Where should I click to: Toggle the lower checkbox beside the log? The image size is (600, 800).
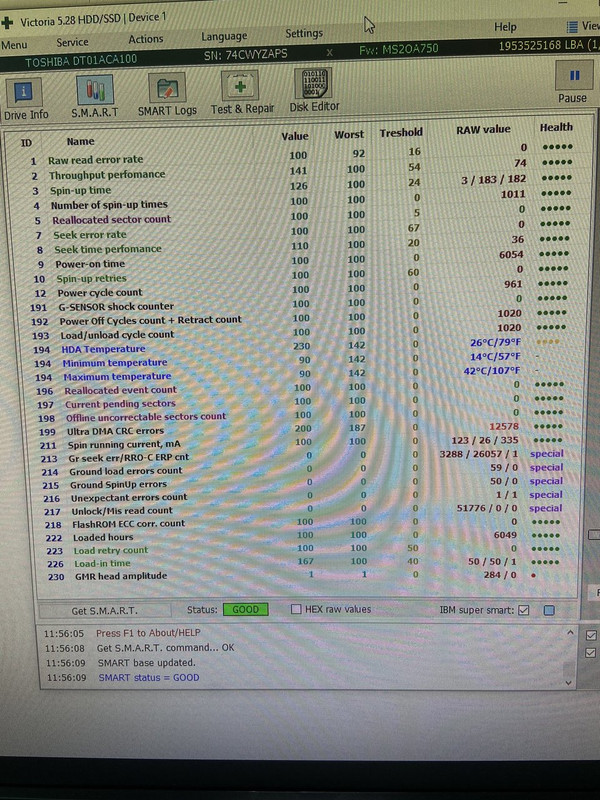coord(590,653)
